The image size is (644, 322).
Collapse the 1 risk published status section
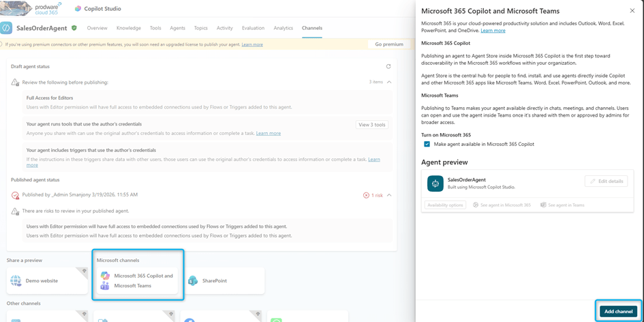pyautogui.click(x=389, y=195)
